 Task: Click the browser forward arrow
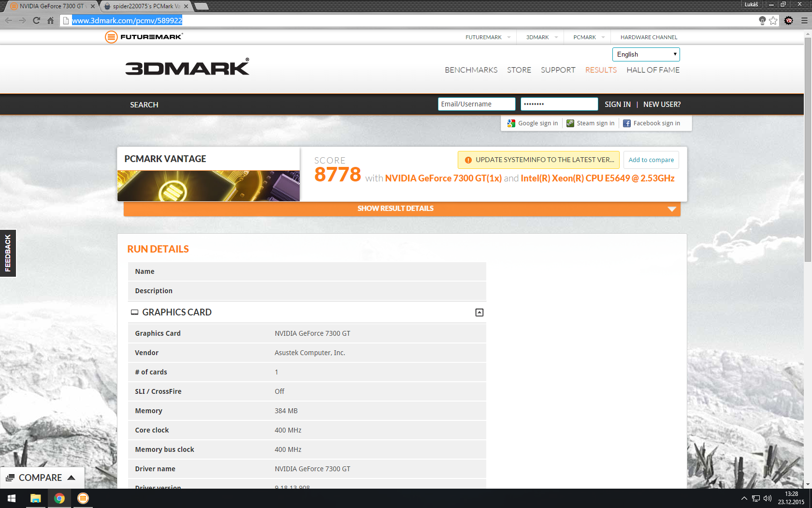coord(22,20)
